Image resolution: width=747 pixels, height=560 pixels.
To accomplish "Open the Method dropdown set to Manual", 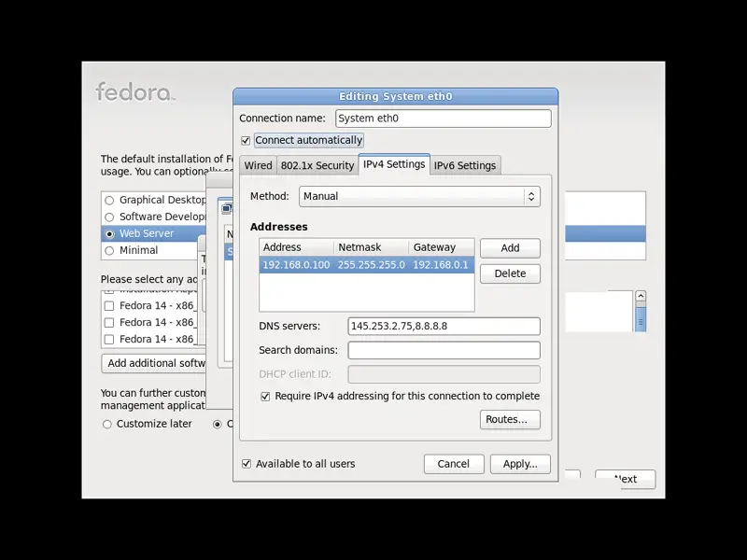I will [419, 196].
